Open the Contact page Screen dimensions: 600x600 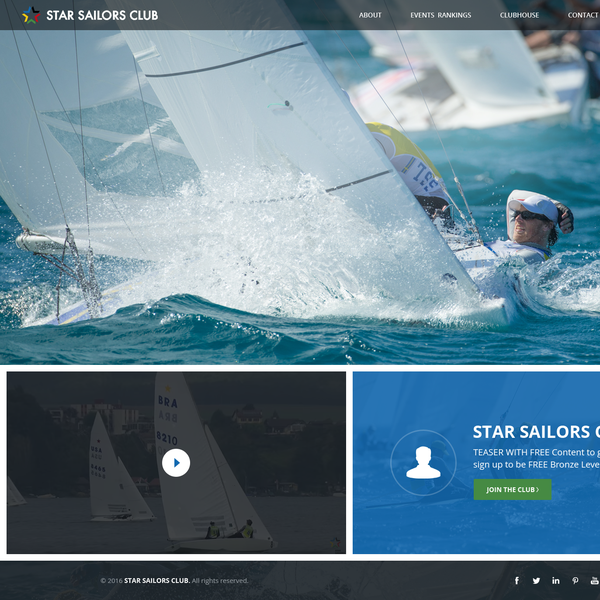[x=583, y=15]
